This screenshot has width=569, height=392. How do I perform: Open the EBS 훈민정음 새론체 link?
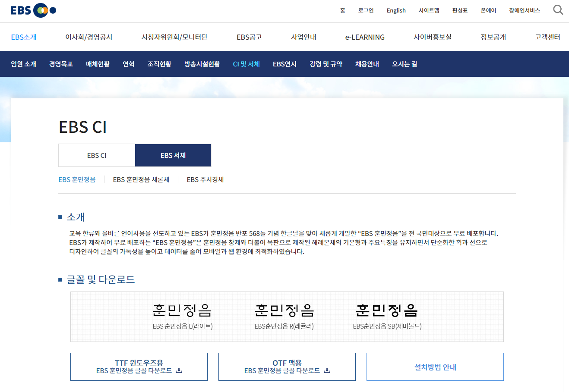141,179
